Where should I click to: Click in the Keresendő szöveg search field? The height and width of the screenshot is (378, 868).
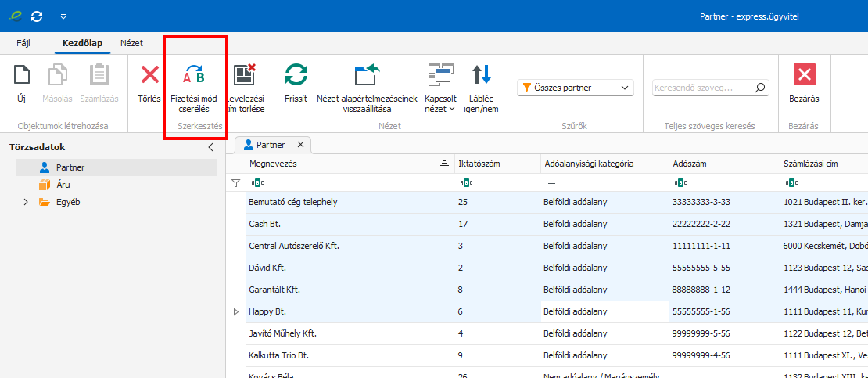click(702, 88)
